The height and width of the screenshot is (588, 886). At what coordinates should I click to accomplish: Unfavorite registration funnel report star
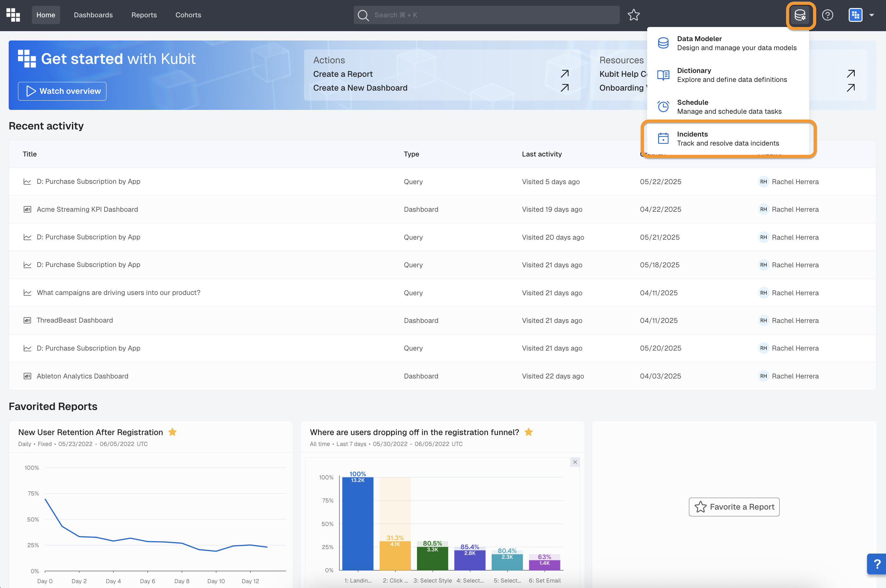[529, 432]
